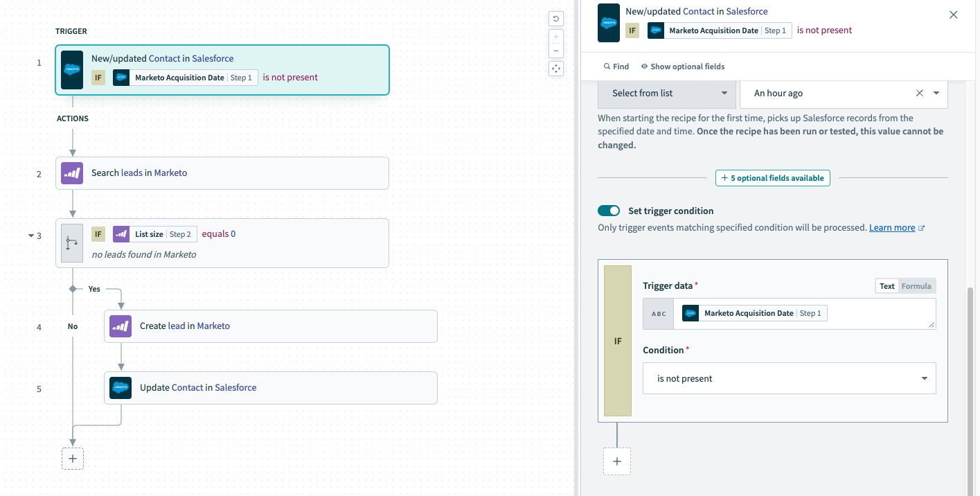Click Find in the panel toolbar
This screenshot has width=980, height=496.
(x=616, y=67)
